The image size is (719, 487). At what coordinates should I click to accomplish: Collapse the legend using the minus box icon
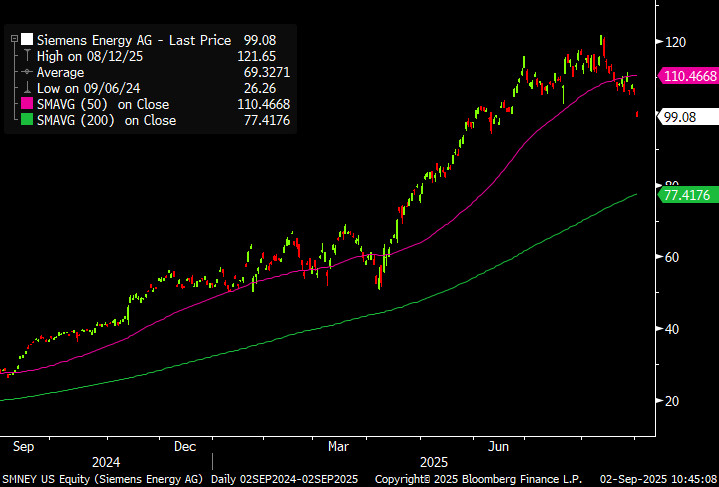pyautogui.click(x=15, y=40)
